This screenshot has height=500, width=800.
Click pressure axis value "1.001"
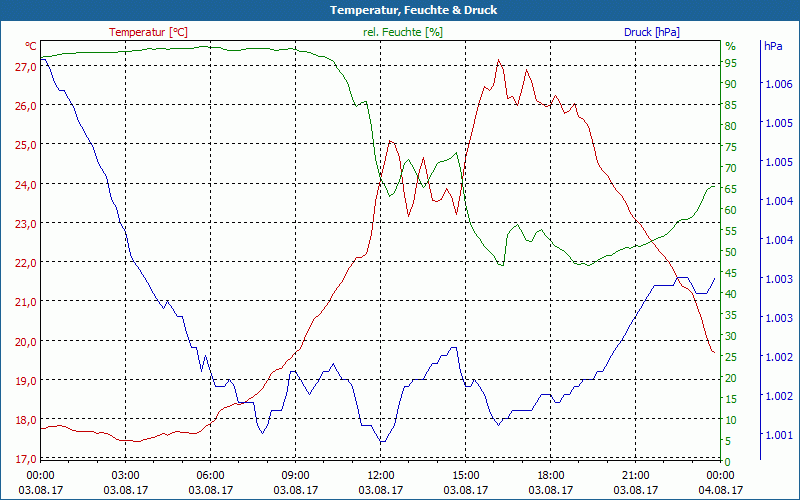click(x=779, y=435)
